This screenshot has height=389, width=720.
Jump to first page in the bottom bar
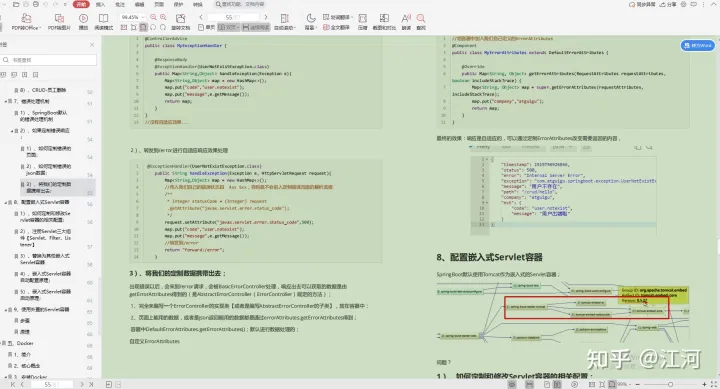(12, 384)
